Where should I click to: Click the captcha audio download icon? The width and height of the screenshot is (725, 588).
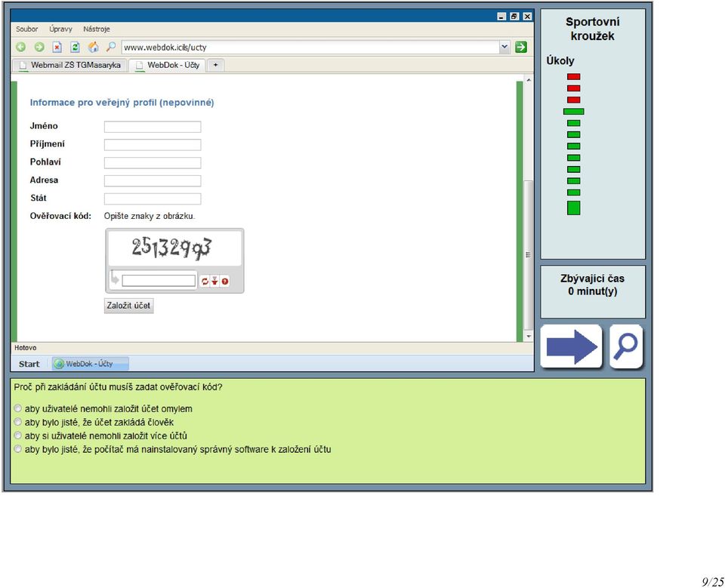point(214,281)
